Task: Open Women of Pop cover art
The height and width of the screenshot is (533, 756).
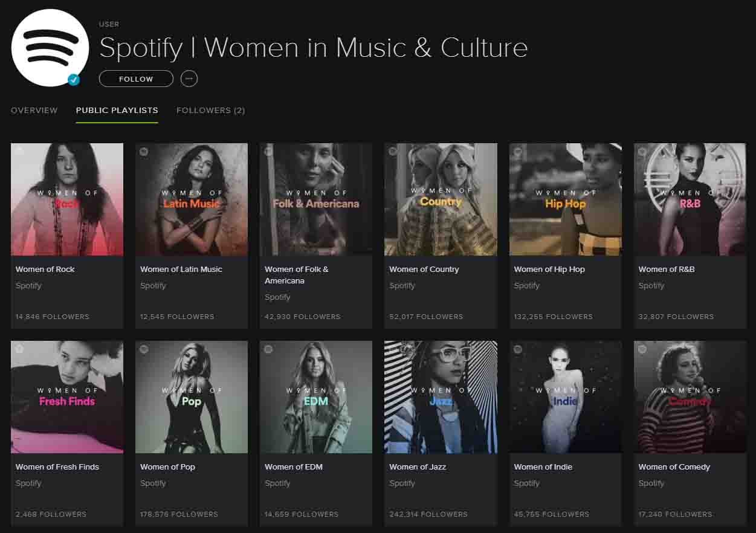Action: coord(192,397)
